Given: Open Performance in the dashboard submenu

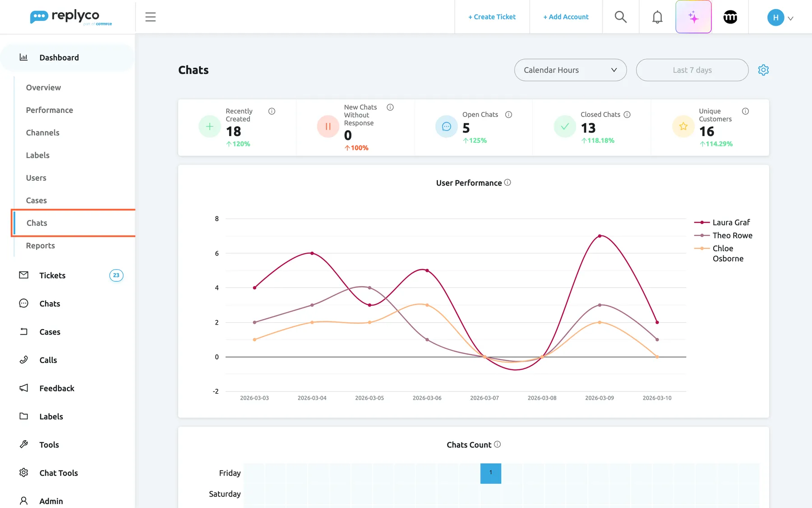Looking at the screenshot, I should click(50, 110).
